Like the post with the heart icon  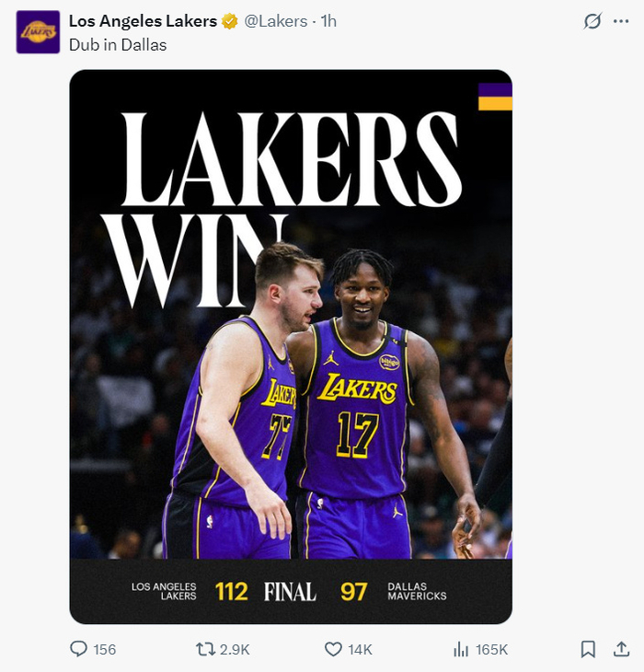click(333, 649)
